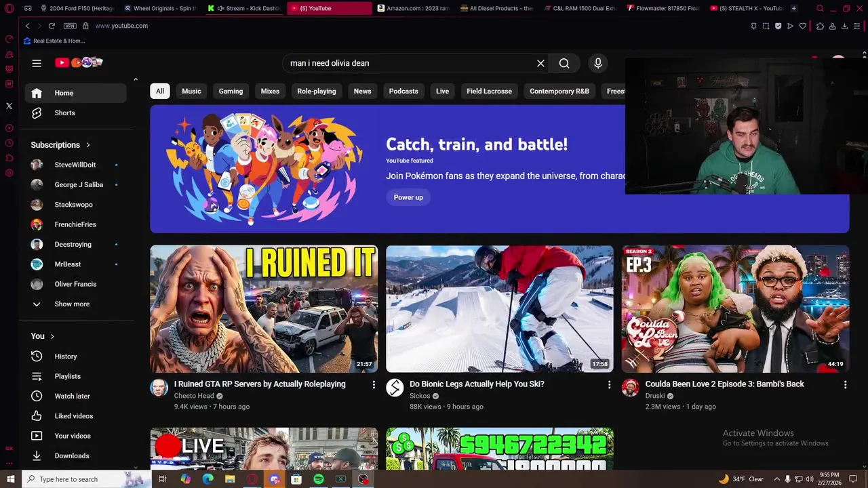Open Oliver Francis subscription channel
Viewport: 868px width, 488px height.
point(76,284)
